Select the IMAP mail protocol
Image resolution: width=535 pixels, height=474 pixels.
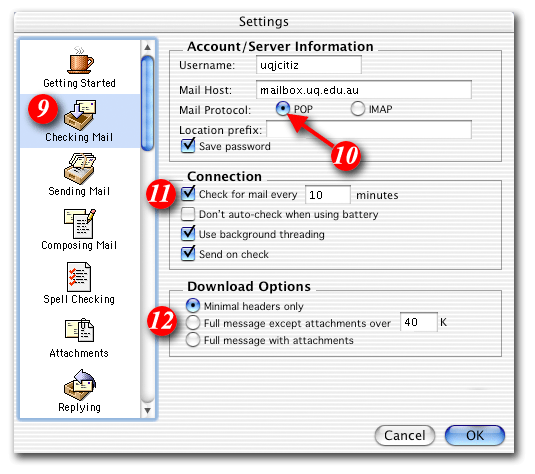[x=358, y=109]
